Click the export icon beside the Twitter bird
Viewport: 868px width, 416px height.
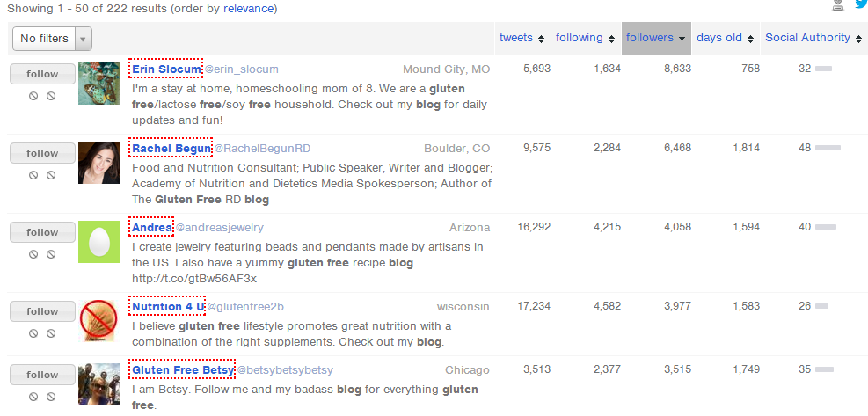[x=838, y=4]
